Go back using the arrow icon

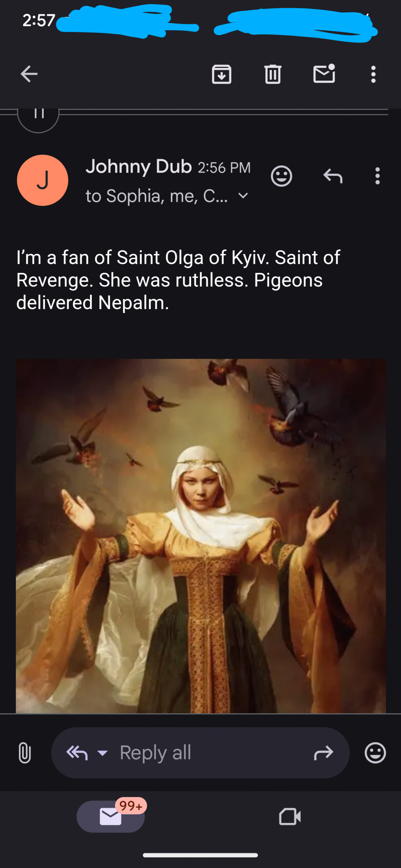coord(29,74)
